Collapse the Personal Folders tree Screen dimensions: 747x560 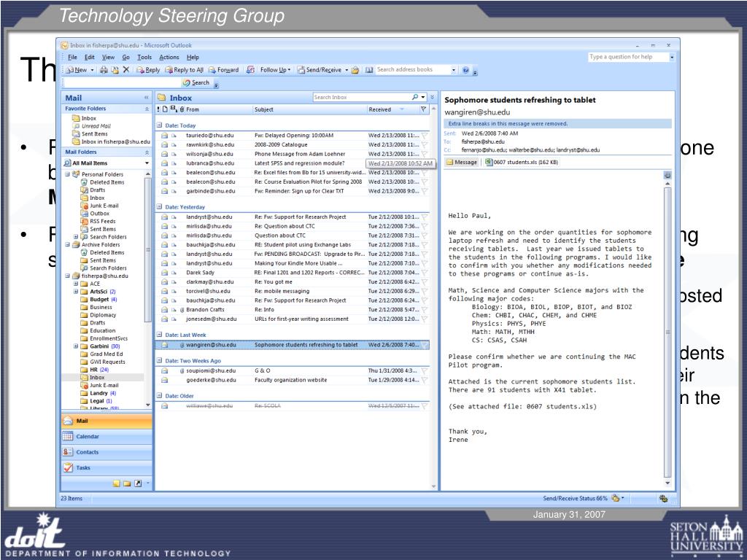pyautogui.click(x=68, y=174)
